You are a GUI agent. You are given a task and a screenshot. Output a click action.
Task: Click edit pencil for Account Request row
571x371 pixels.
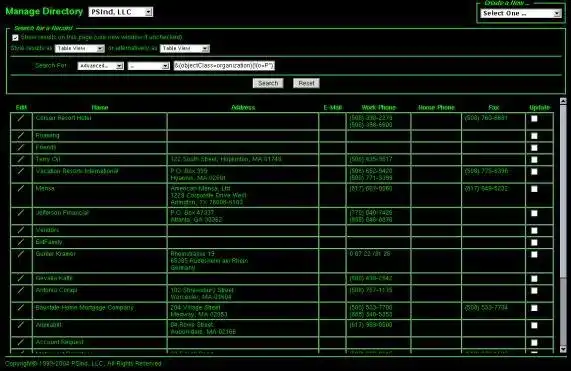click(21, 342)
